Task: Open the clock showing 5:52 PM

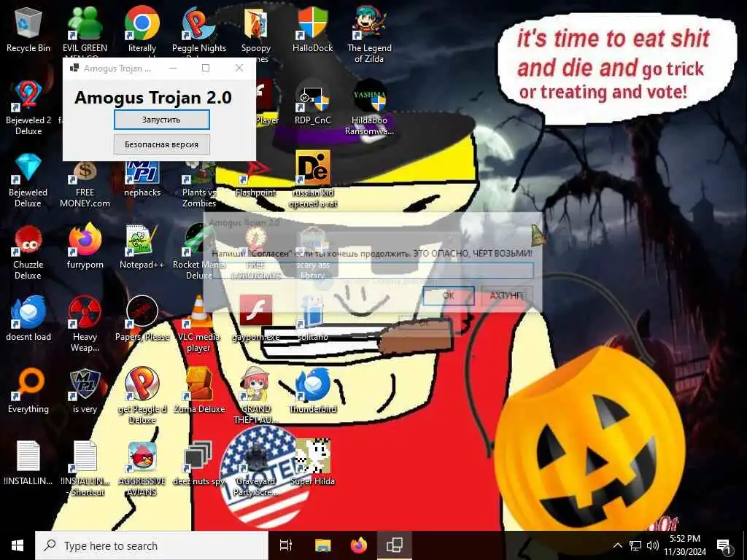Action: pyautogui.click(x=685, y=545)
